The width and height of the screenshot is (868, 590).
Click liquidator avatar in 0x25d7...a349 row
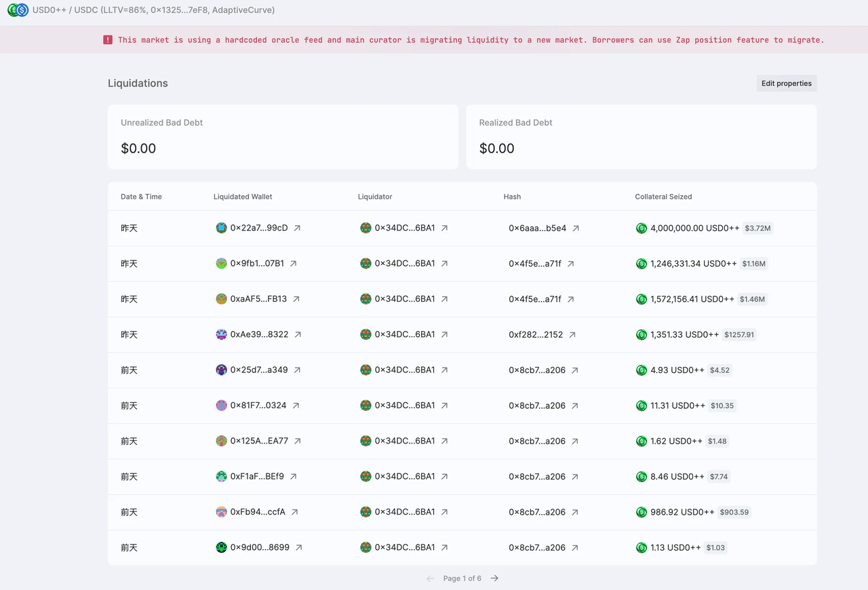[366, 370]
